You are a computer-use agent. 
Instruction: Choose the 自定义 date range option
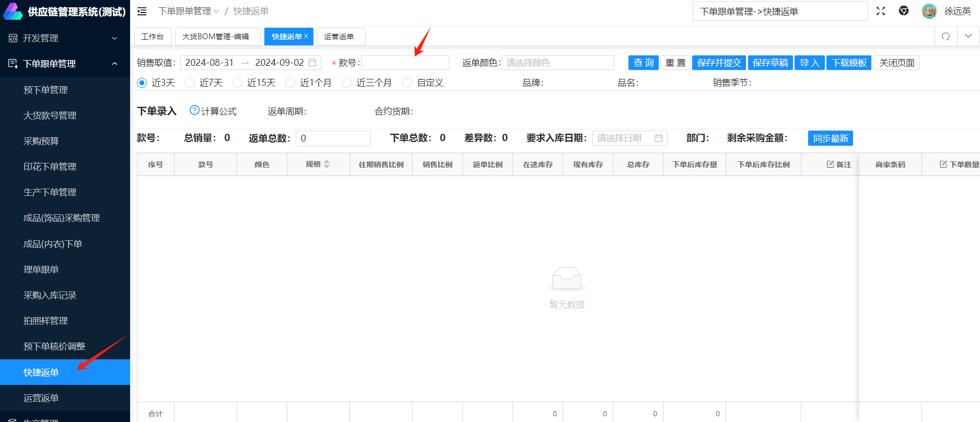coord(407,83)
